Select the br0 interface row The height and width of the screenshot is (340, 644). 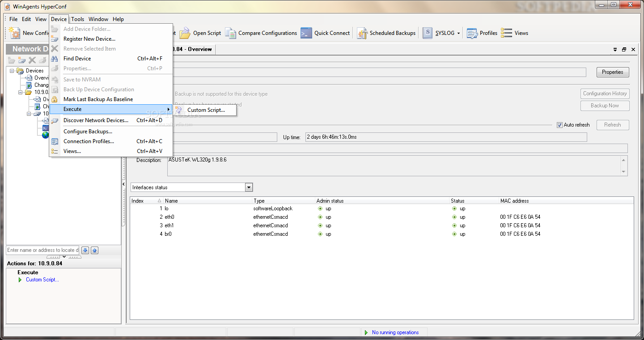381,234
